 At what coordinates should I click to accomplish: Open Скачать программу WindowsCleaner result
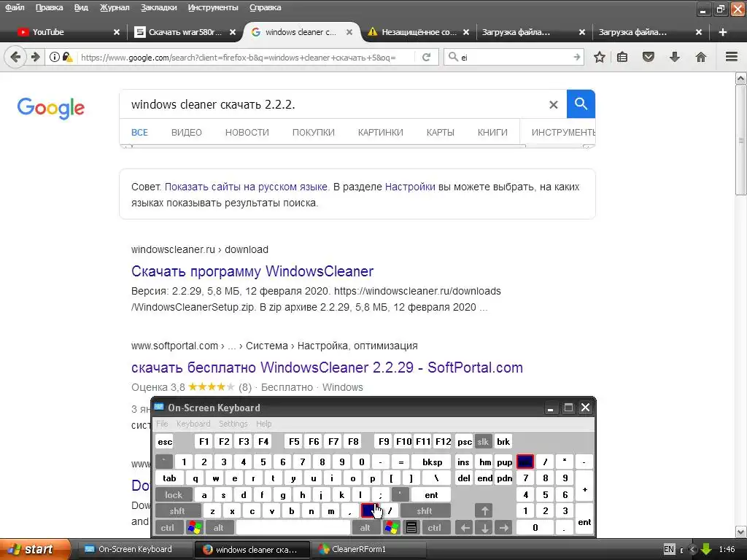click(252, 271)
